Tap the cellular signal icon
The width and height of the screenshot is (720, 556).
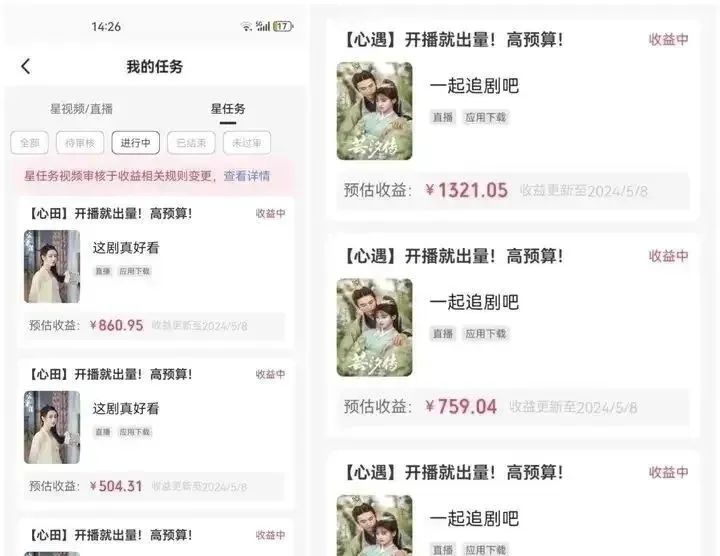click(x=263, y=26)
